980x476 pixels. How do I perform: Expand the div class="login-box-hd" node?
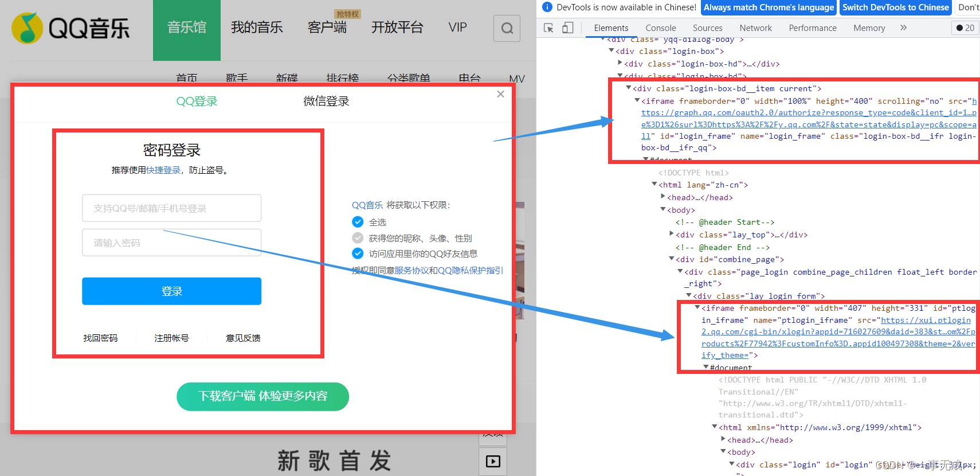tap(620, 63)
